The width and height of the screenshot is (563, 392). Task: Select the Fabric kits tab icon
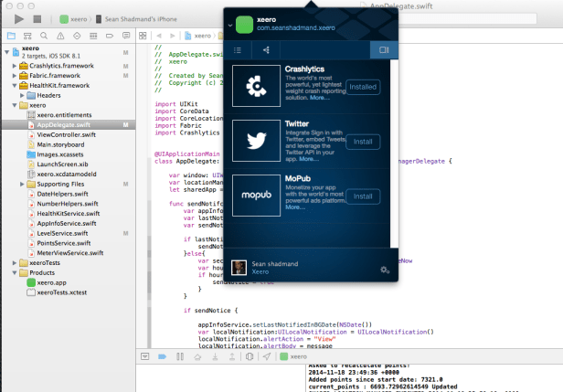[x=384, y=50]
